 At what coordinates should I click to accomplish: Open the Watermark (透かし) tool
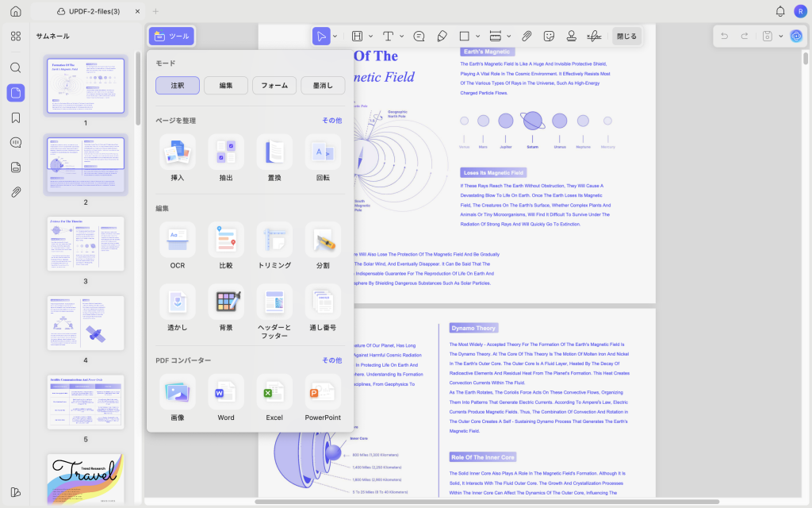[178, 302]
